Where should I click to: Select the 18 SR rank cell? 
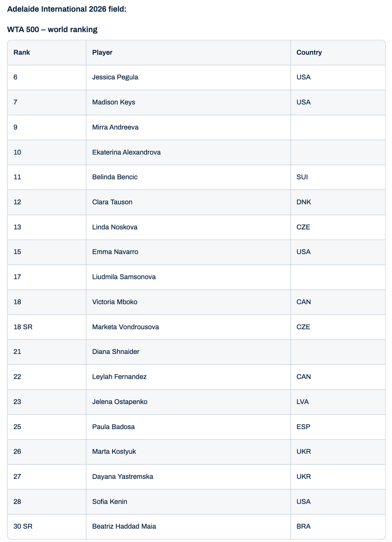pyautogui.click(x=23, y=327)
